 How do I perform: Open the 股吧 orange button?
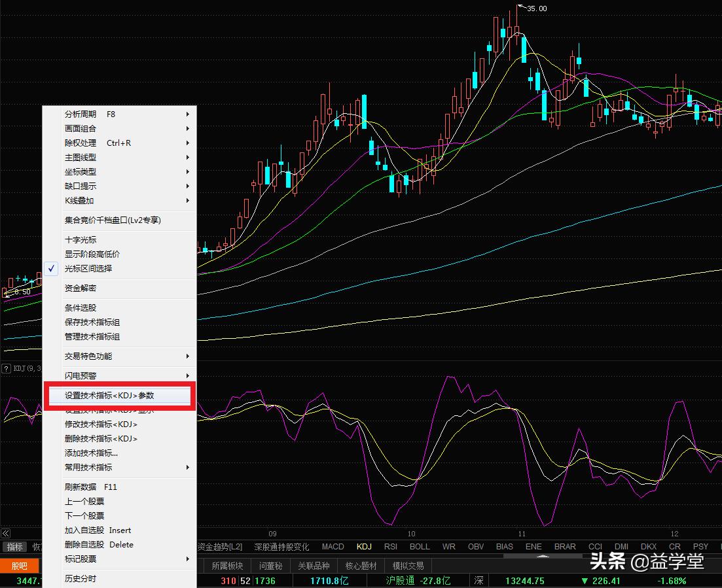pos(20,566)
